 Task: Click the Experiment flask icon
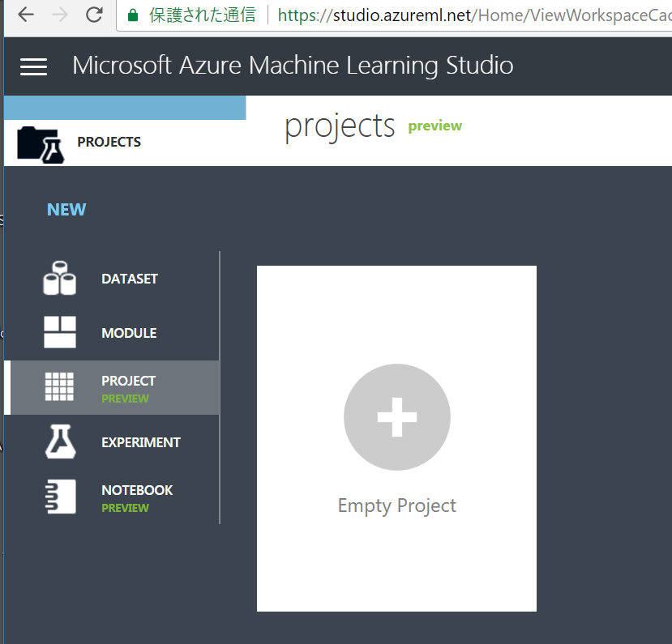point(61,441)
